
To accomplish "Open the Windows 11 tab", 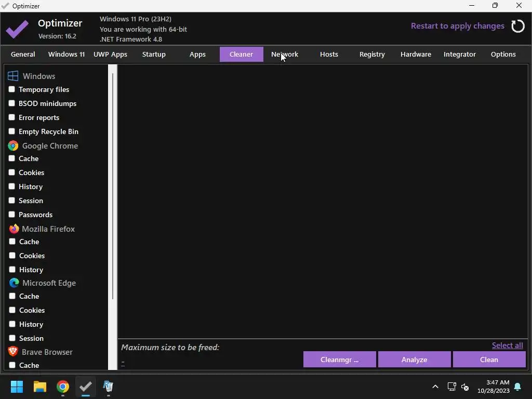I will [66, 54].
